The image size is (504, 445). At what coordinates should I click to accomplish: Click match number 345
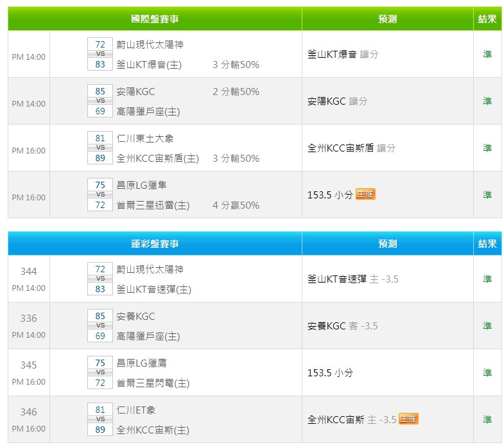[29, 365]
